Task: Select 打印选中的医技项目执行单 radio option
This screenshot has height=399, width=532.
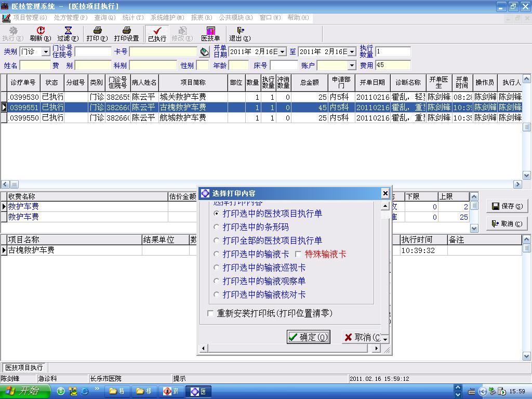Action: 216,214
